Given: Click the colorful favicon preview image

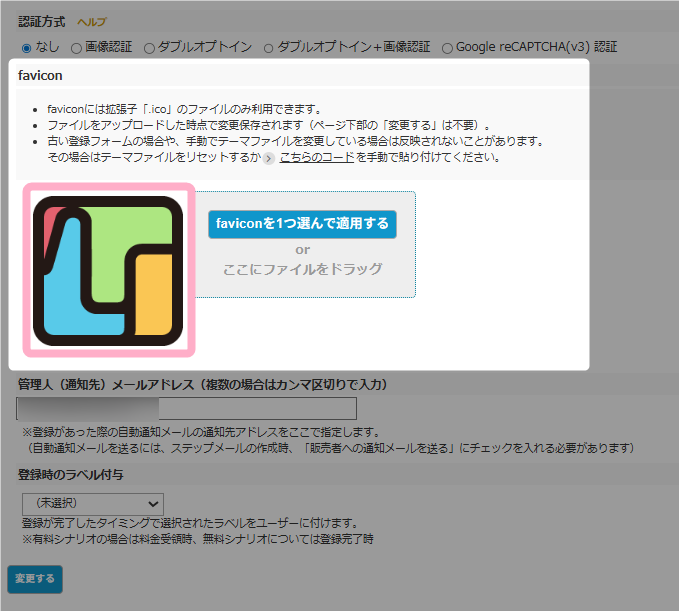Looking at the screenshot, I should [x=108, y=271].
